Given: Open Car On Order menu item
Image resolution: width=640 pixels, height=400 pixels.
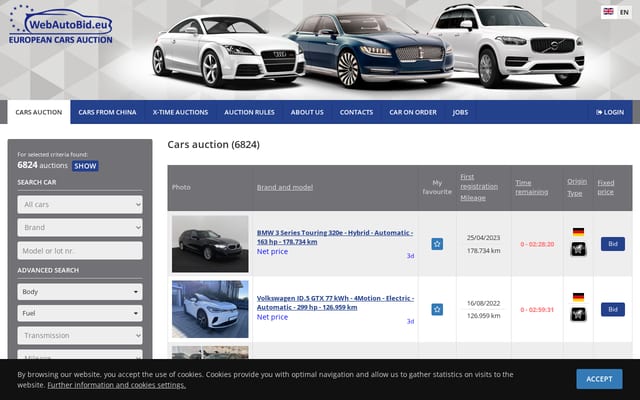Looking at the screenshot, I should (x=413, y=112).
